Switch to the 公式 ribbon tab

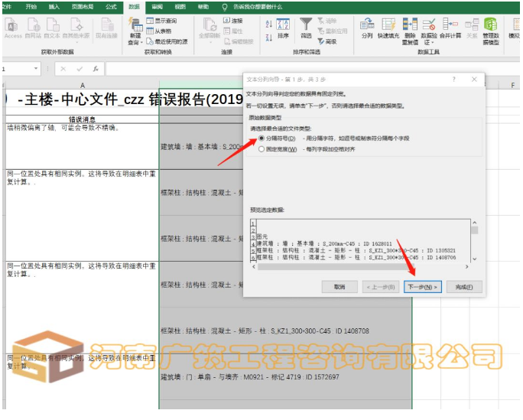click(111, 6)
